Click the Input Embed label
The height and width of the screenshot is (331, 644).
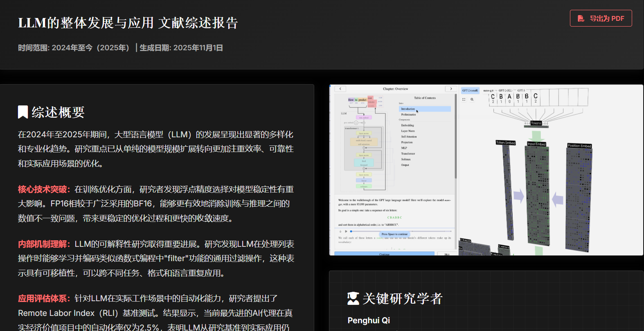(536, 144)
